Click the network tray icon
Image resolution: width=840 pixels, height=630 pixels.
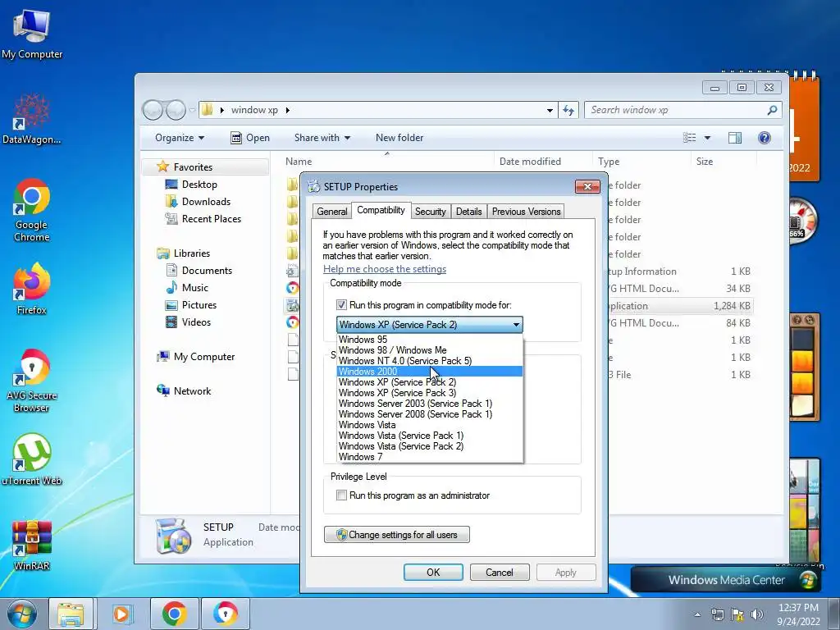tap(717, 614)
